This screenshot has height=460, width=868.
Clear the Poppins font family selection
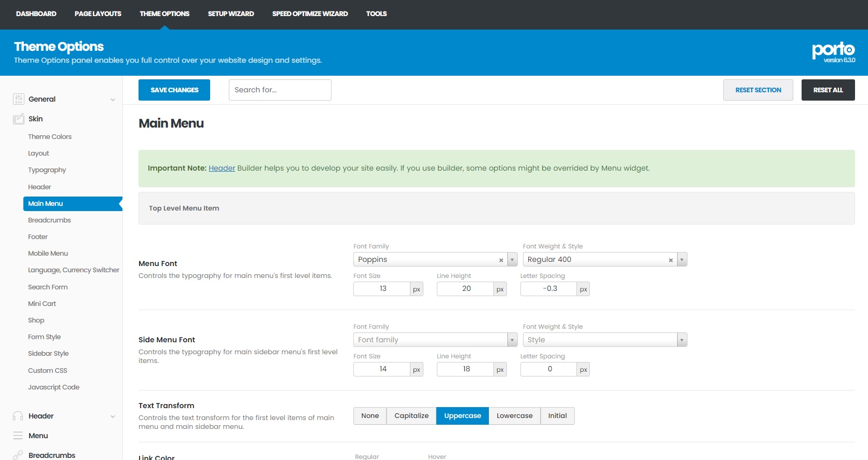click(501, 260)
